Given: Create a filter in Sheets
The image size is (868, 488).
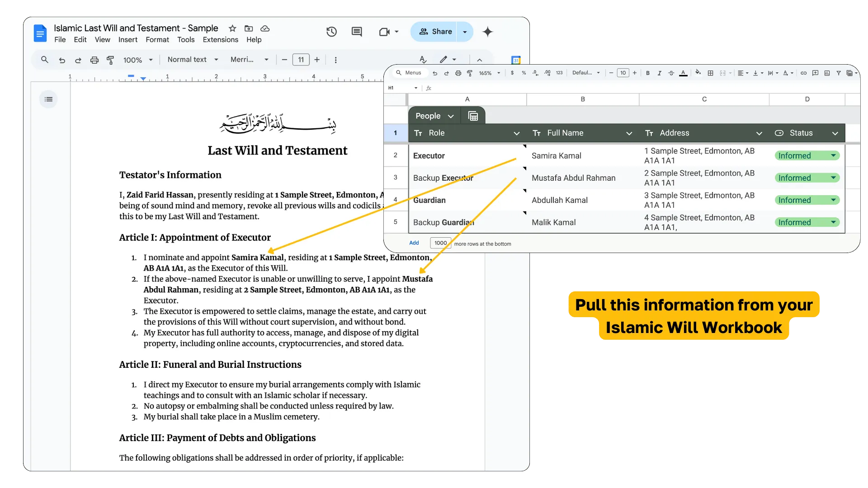Looking at the screenshot, I should [838, 73].
